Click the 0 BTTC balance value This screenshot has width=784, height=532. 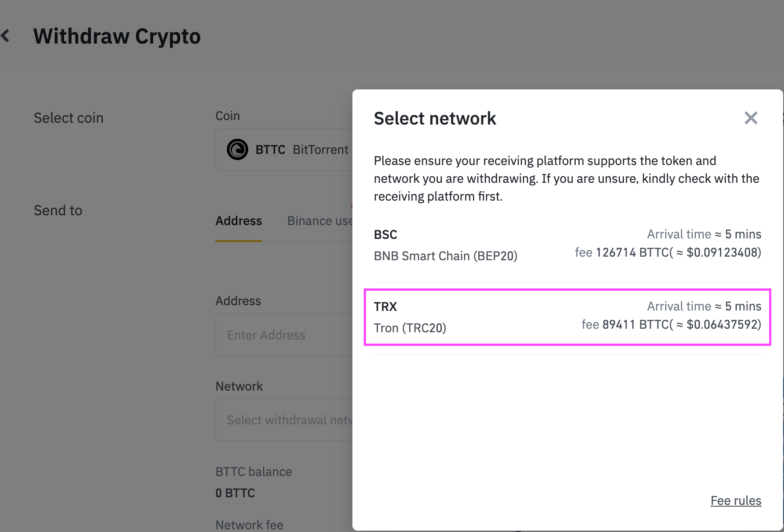pyautogui.click(x=235, y=493)
